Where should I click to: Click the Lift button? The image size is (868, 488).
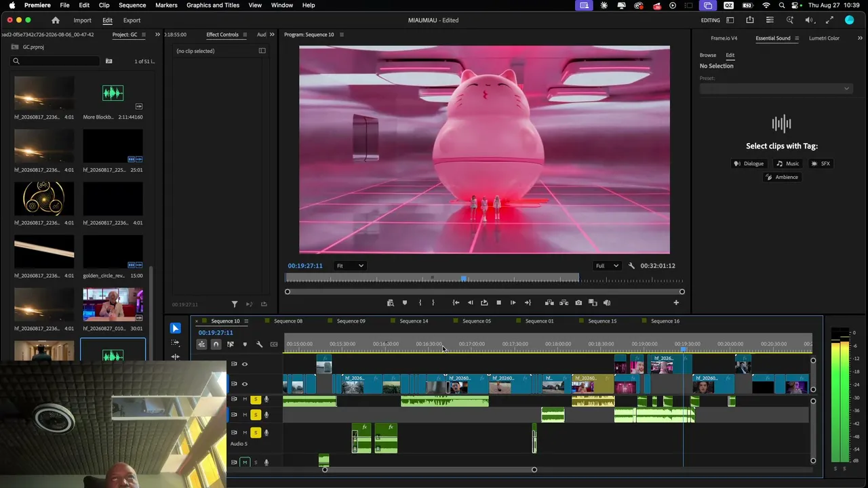coord(549,303)
